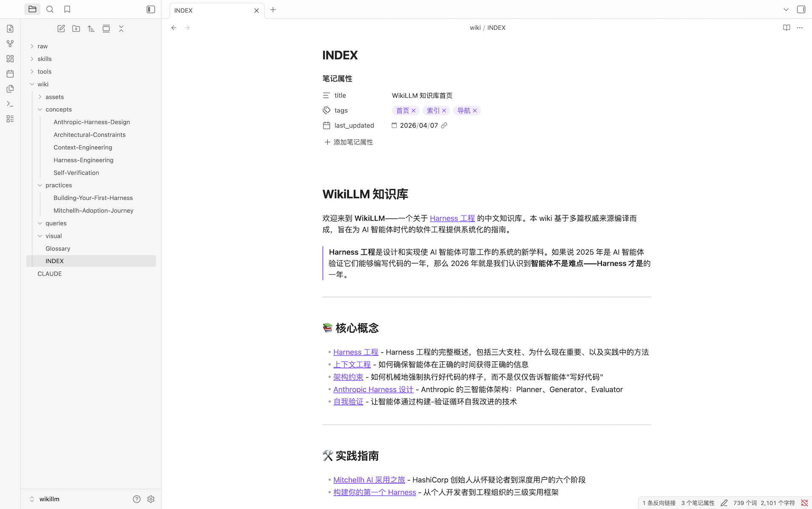812x509 pixels.
Task: Follow the Anthropic Harness 设计 link
Action: pyautogui.click(x=373, y=389)
